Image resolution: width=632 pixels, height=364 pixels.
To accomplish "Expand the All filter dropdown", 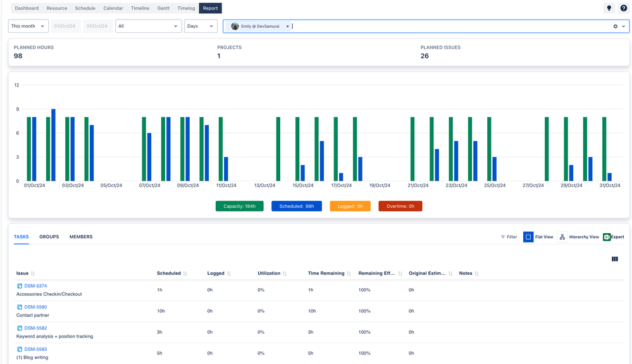I will 148,26.
